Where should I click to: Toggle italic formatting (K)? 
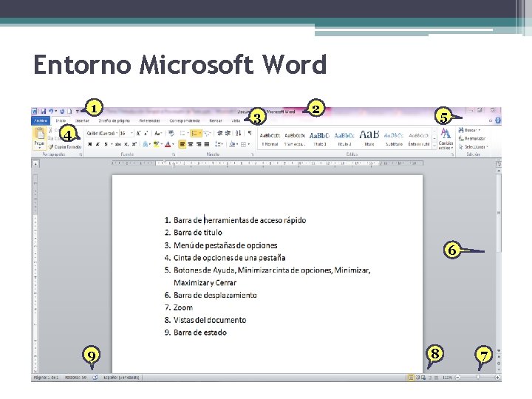(x=98, y=144)
